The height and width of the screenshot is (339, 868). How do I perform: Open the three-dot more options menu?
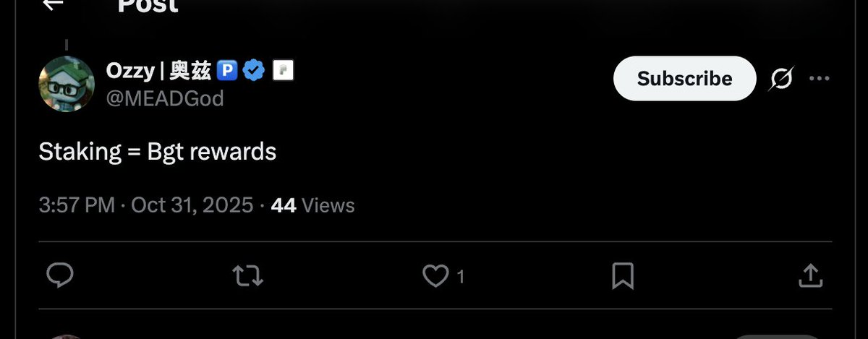(819, 78)
